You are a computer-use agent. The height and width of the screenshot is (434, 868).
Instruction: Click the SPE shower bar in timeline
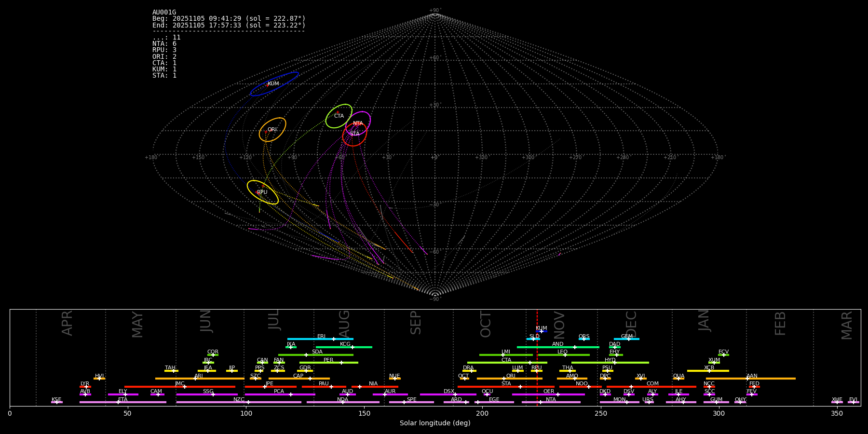pos(411,402)
